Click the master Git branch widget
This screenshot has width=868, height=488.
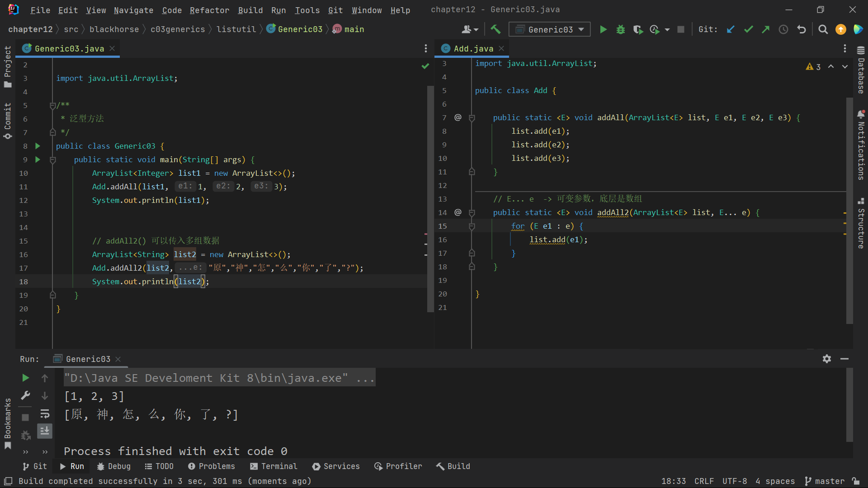tap(825, 481)
